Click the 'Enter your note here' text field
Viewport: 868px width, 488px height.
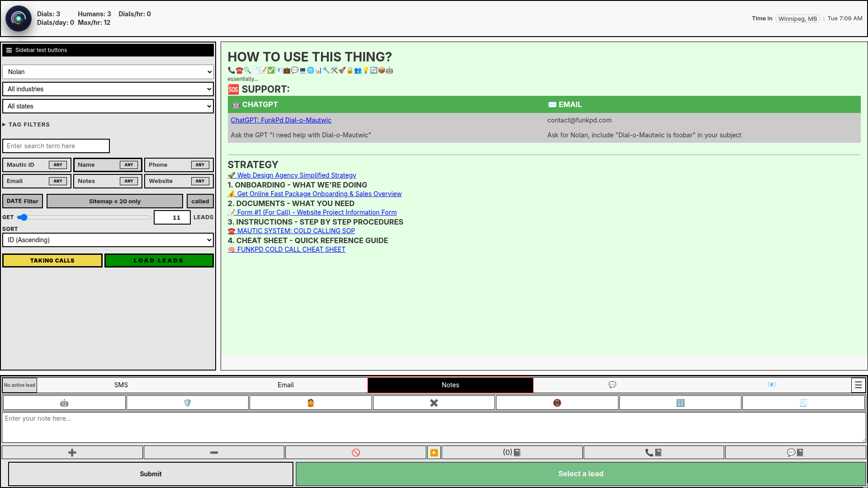pyautogui.click(x=434, y=427)
